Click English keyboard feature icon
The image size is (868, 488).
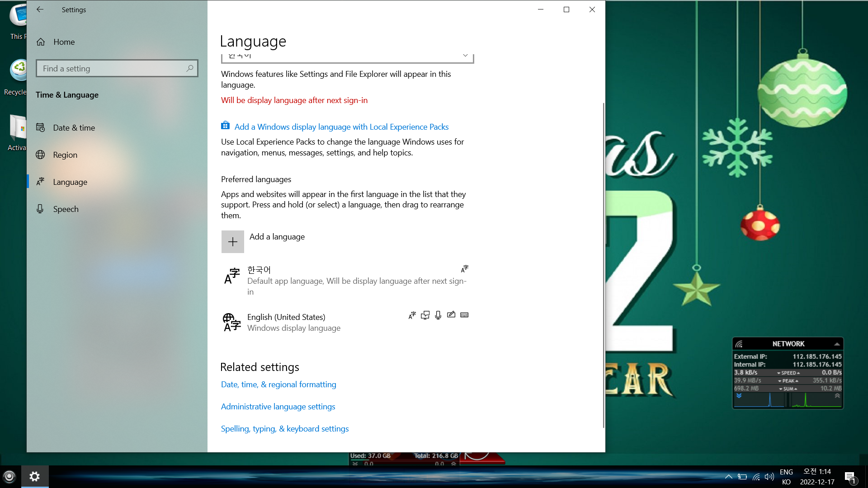pyautogui.click(x=464, y=315)
